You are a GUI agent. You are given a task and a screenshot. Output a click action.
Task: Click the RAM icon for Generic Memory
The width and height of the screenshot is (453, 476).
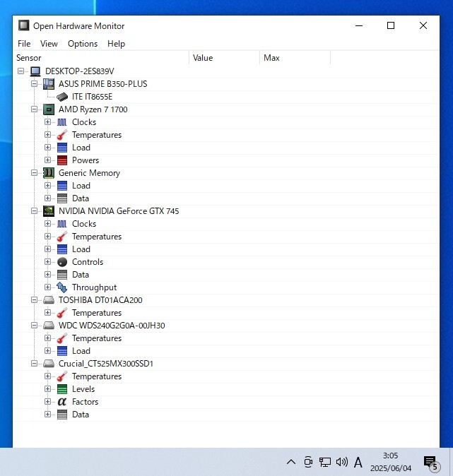pos(49,173)
